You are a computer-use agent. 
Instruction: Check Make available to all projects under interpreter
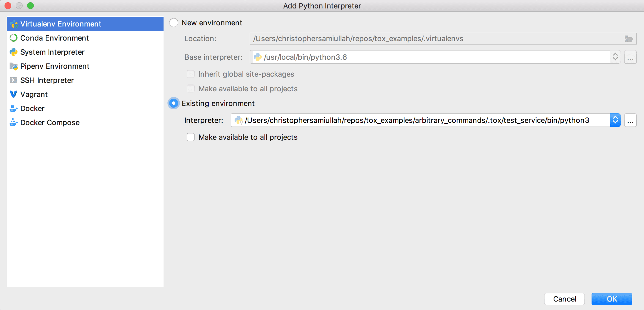191,137
